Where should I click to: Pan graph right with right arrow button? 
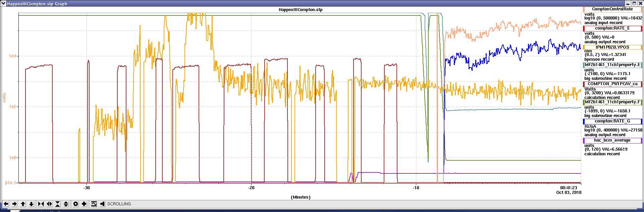pos(14,204)
